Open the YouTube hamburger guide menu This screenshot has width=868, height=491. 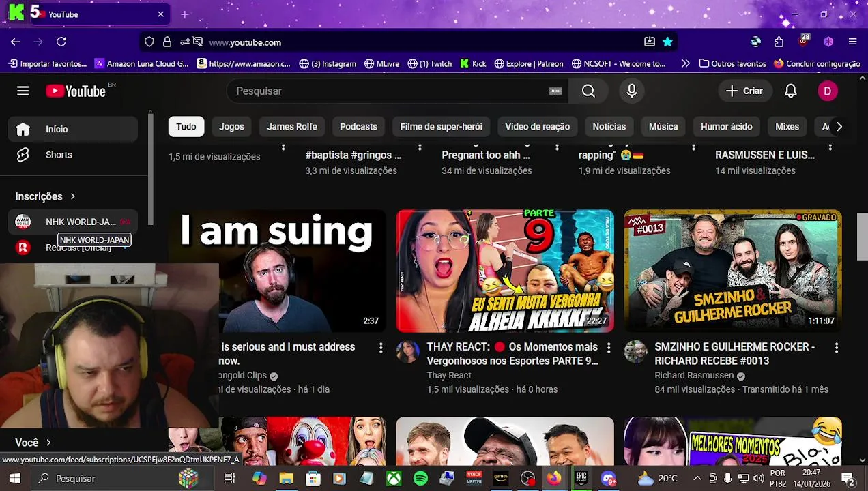coord(23,91)
